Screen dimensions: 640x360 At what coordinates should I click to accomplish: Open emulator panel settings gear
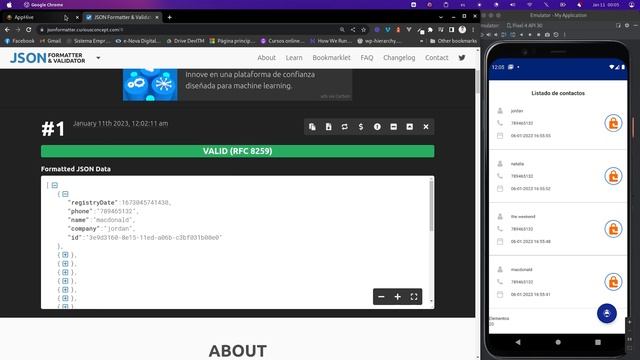(x=627, y=25)
